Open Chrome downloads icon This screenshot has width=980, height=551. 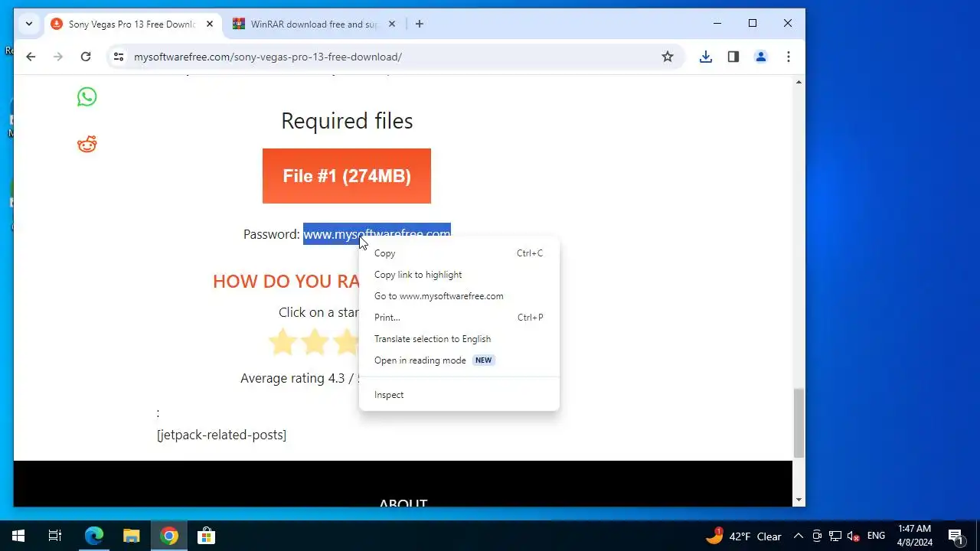(x=706, y=57)
